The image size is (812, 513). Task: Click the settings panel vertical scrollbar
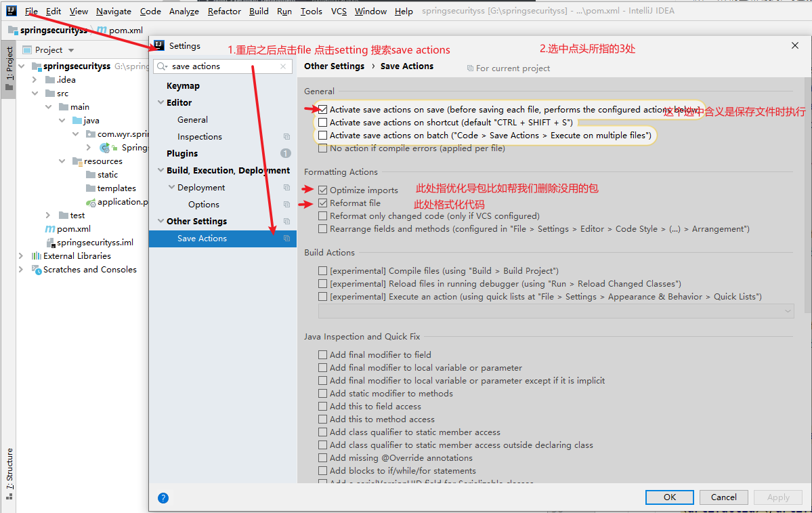(x=808, y=195)
